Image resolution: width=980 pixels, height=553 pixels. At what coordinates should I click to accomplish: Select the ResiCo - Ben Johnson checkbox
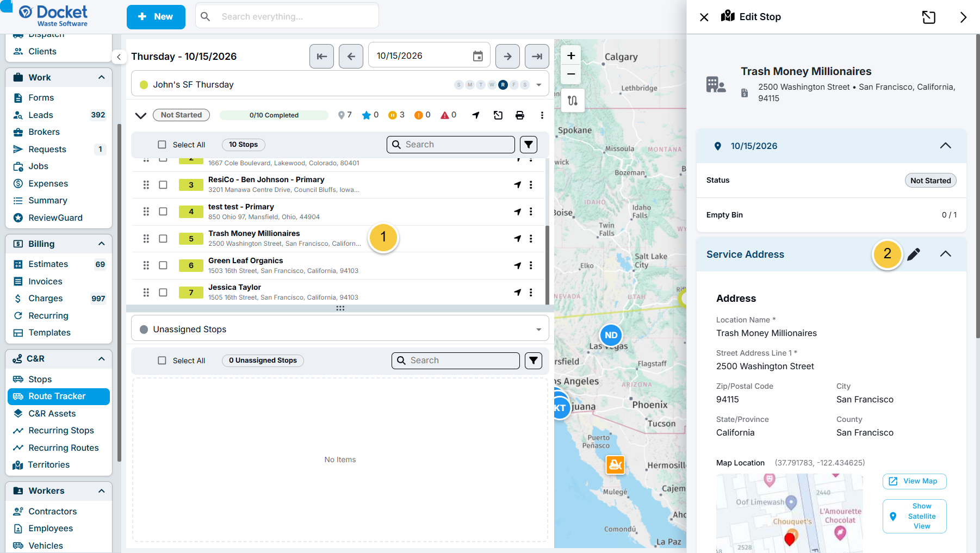(x=163, y=185)
